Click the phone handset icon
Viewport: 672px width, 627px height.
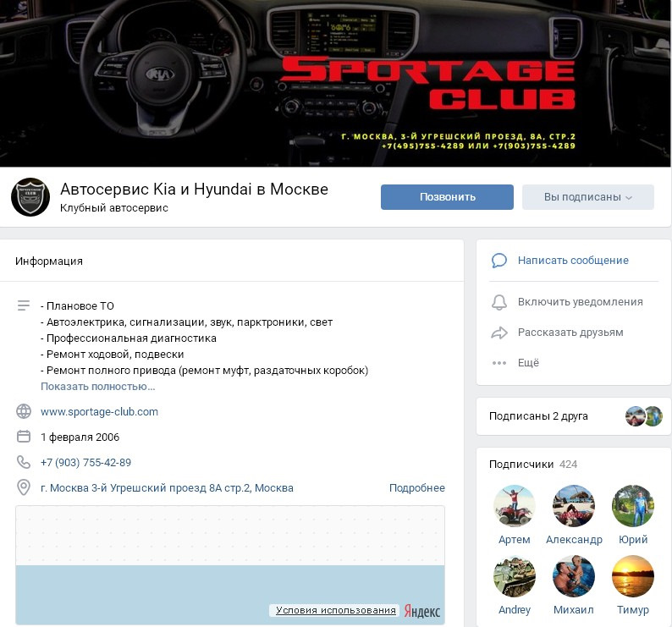24,462
